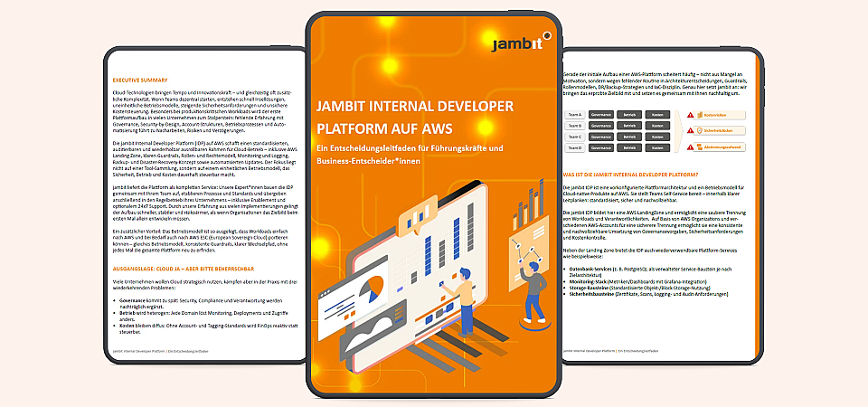The height and width of the screenshot is (407, 868).
Task: Click the pie chart in the cover illustration
Action: point(372,289)
